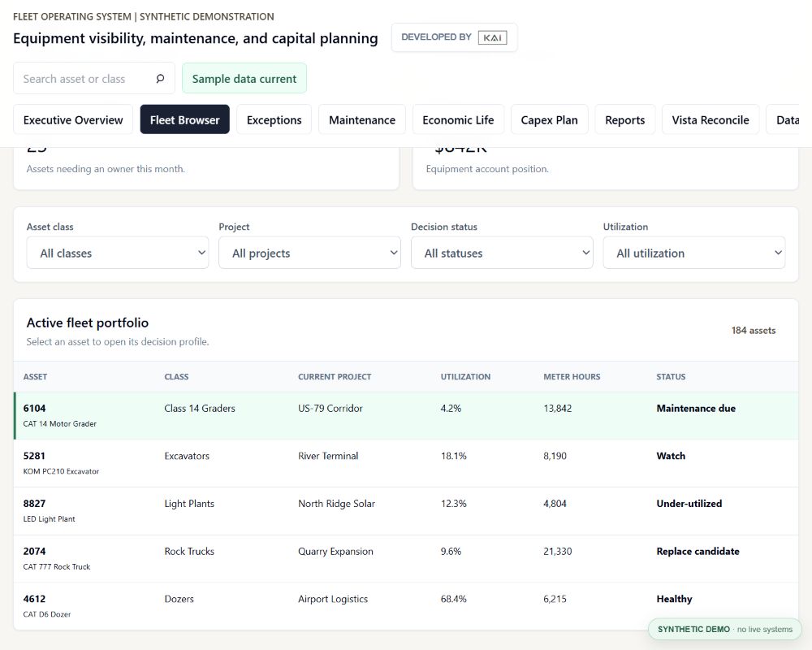Click the Sample data current badge
Image resolution: width=812 pixels, height=650 pixels.
(244, 78)
